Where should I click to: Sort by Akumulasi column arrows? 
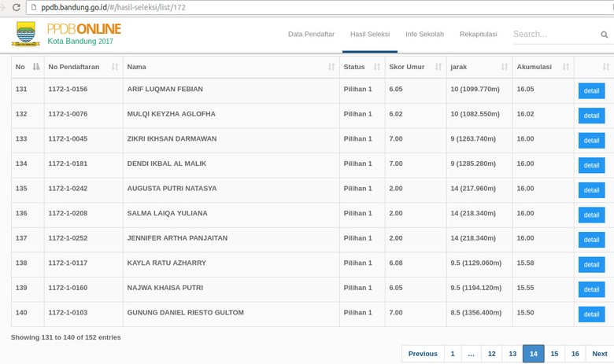[x=566, y=67]
